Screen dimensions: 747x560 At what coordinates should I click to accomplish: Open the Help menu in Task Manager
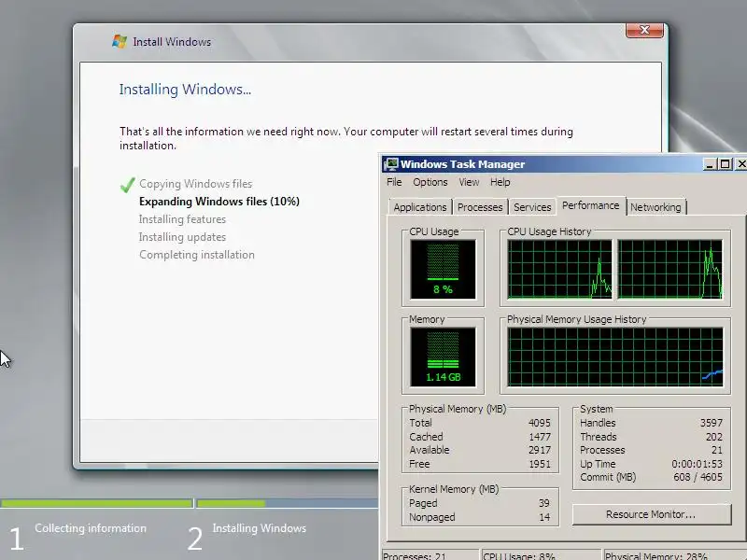coord(500,182)
